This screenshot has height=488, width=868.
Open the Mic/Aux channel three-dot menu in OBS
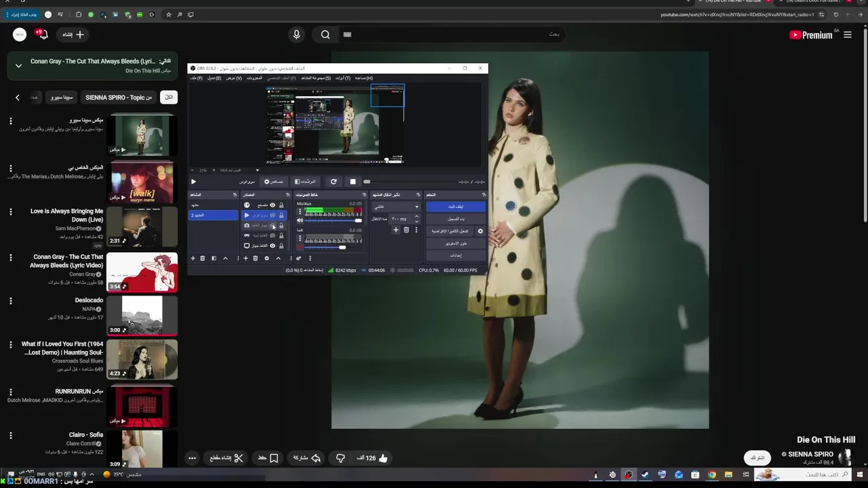300,211
